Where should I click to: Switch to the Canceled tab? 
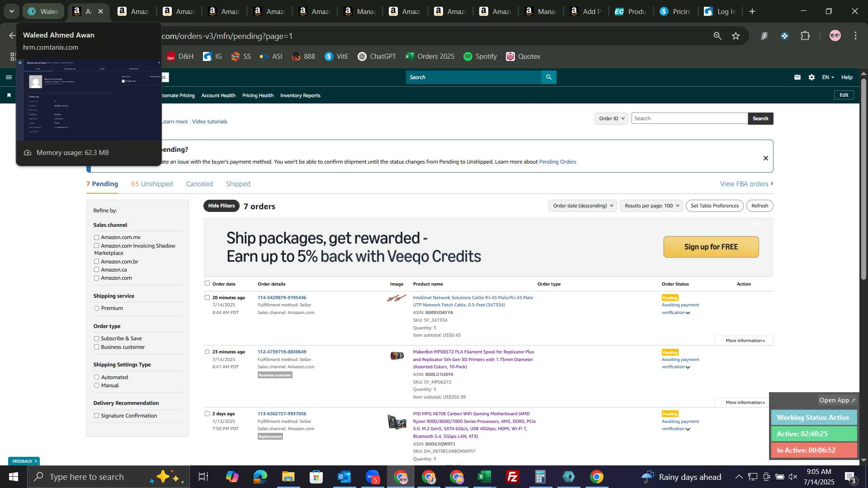pos(199,184)
